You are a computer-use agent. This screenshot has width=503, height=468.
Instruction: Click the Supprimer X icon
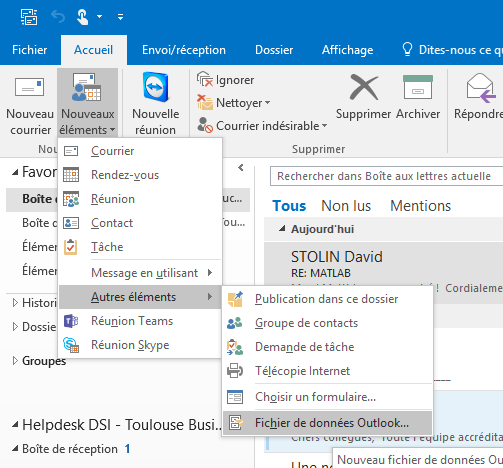364,87
